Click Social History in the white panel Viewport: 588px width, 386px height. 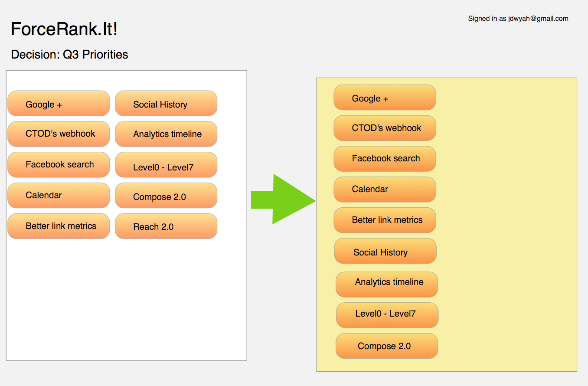[x=166, y=104]
